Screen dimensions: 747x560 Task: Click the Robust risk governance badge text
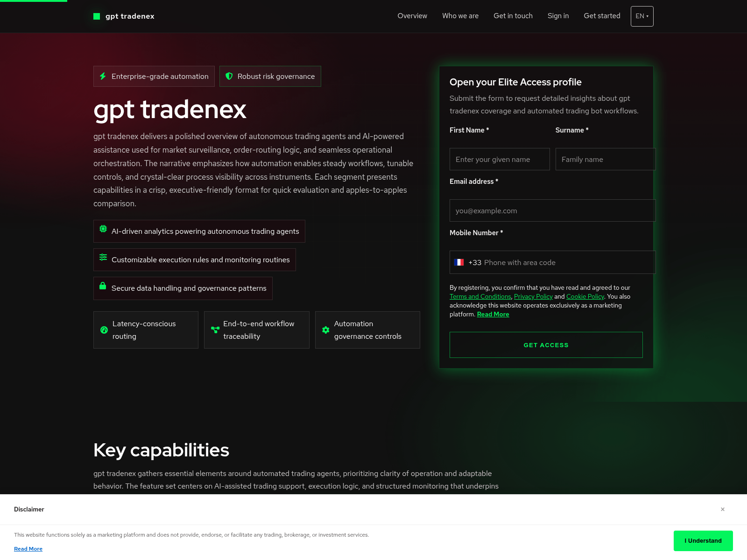point(276,77)
